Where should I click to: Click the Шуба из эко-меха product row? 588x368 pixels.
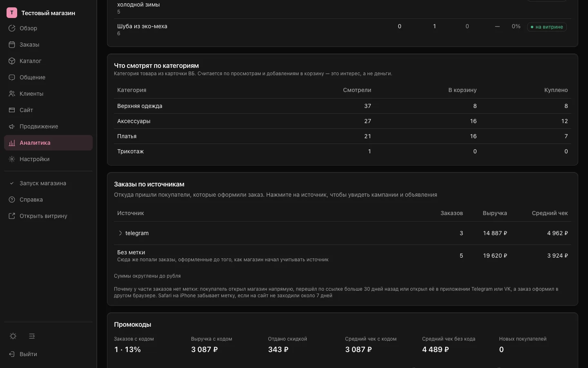click(x=342, y=29)
